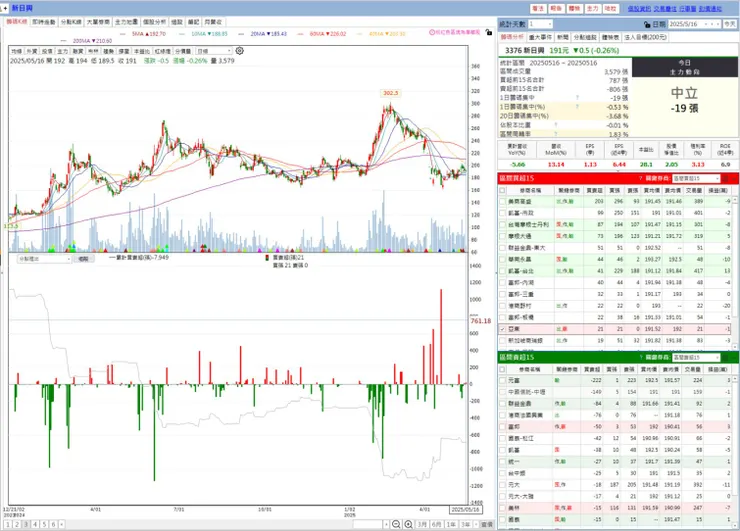Go to chart page 4
This screenshot has height=531, width=740.
pos(35,524)
